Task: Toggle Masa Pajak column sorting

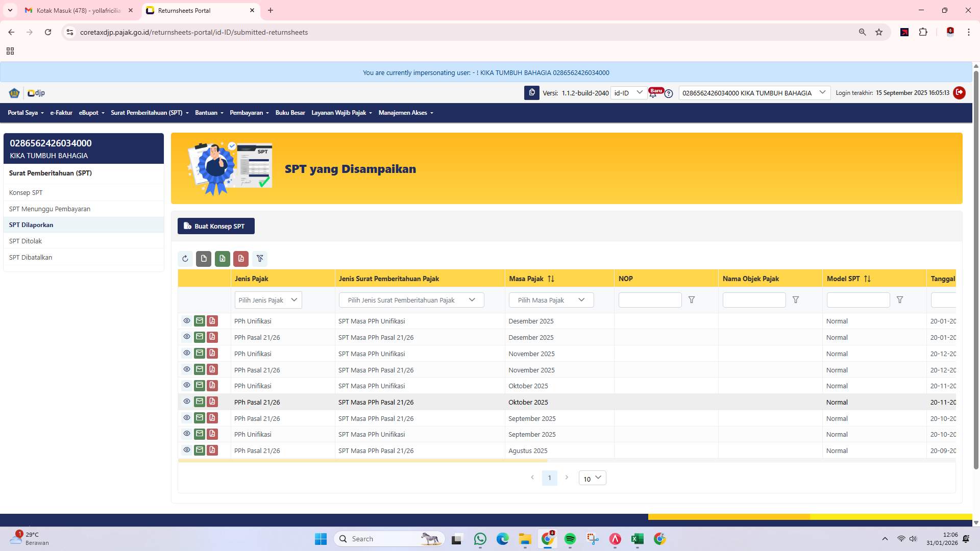Action: coord(551,279)
